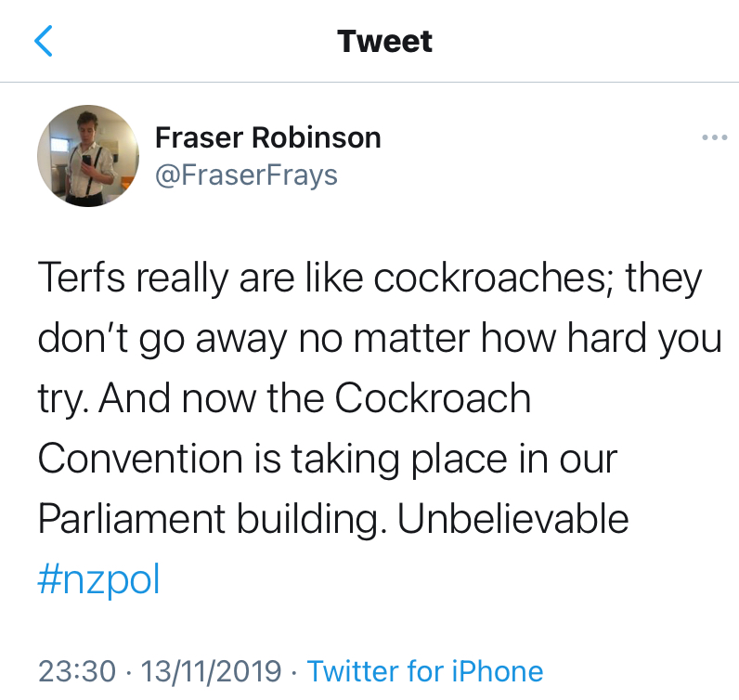Click the Twitter for iPhone source link
The height and width of the screenshot is (700, 739).
(x=424, y=670)
